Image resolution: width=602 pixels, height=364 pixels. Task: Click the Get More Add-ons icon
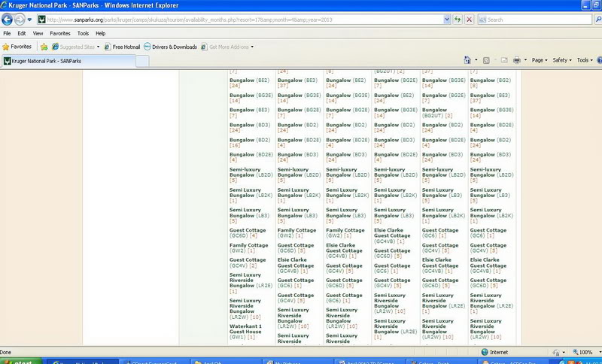(204, 47)
